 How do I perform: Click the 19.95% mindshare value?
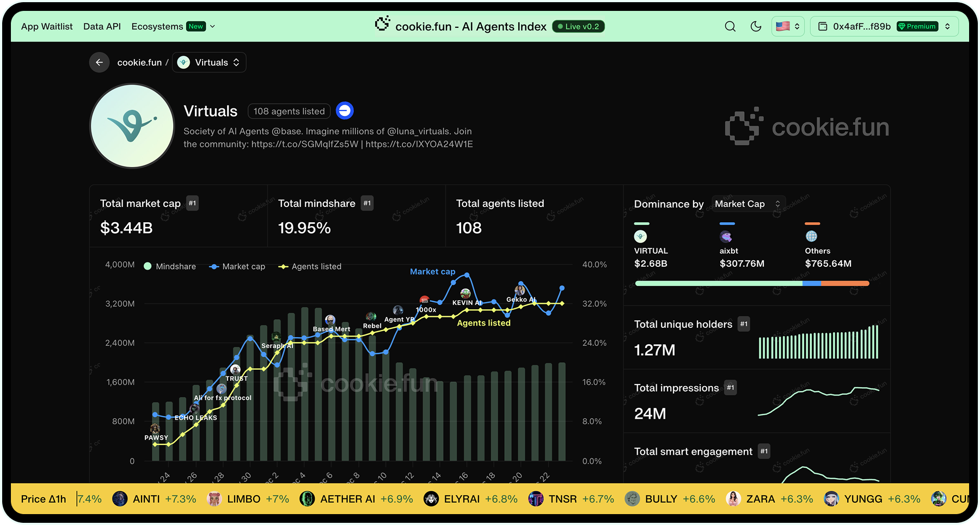pos(304,228)
